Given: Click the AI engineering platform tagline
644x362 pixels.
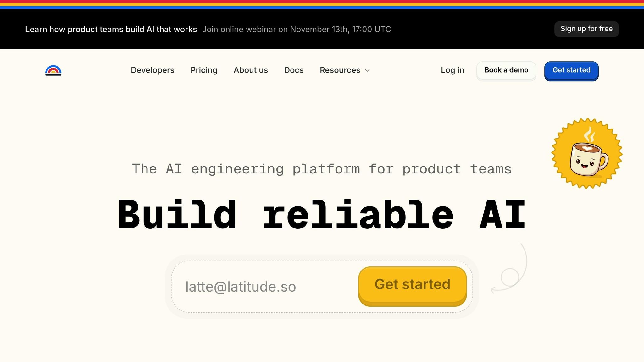Looking at the screenshot, I should click(x=322, y=169).
